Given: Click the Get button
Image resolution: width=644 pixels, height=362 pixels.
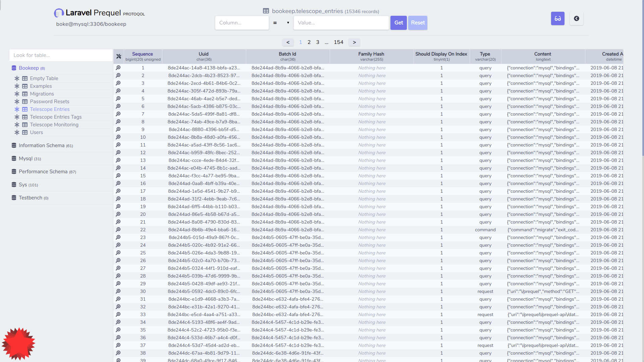Looking at the screenshot, I should [398, 23].
